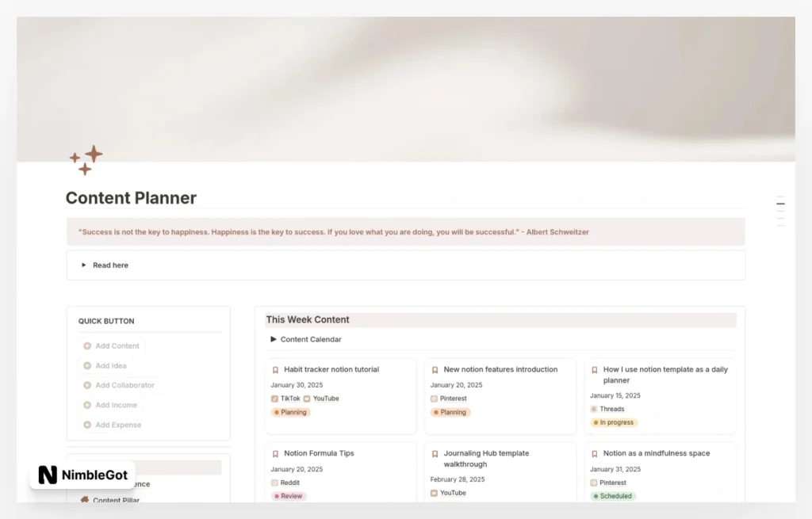This screenshot has width=812, height=519.
Task: Expand the Read here toggle
Action: click(84, 265)
